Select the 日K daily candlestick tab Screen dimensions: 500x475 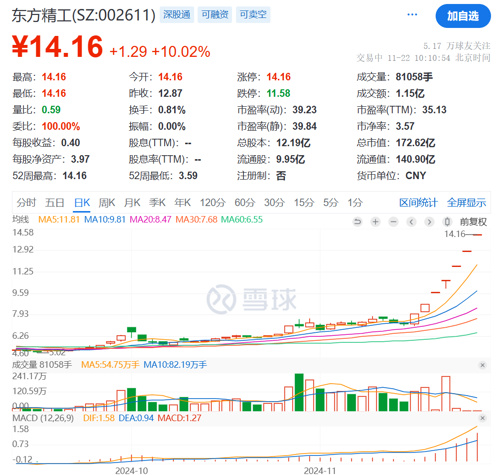tap(82, 203)
